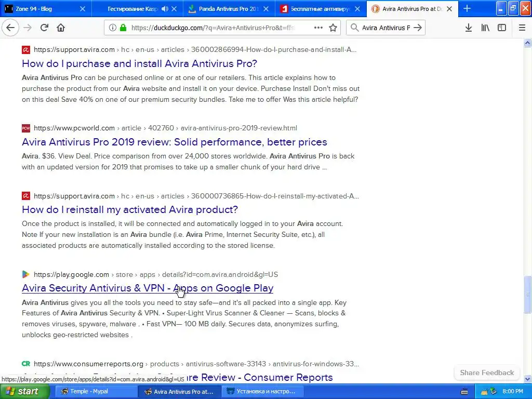
Task: Click the scrollbar up arrow
Action: 527,43
